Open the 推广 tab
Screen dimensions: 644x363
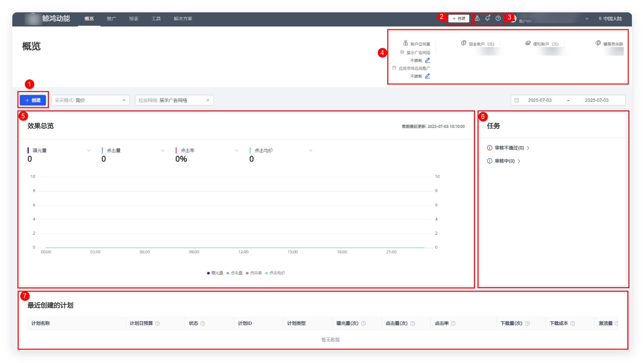pos(111,19)
